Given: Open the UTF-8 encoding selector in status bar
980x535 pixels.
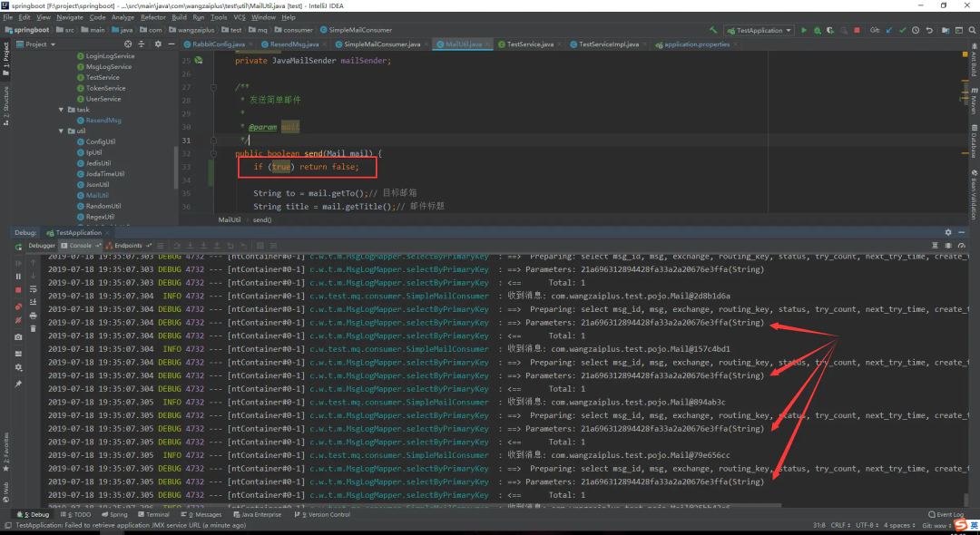Looking at the screenshot, I should 867,525.
